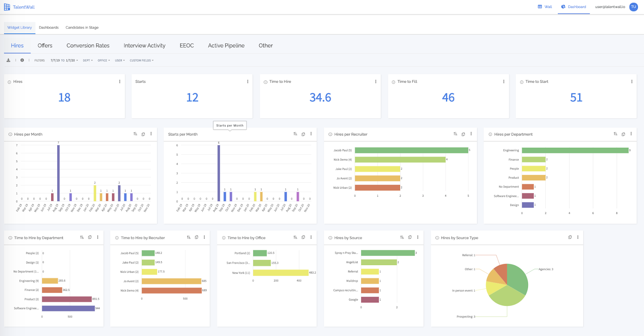Click the TalentWall logo
Viewport: 644px width, 336px height.
pos(19,7)
